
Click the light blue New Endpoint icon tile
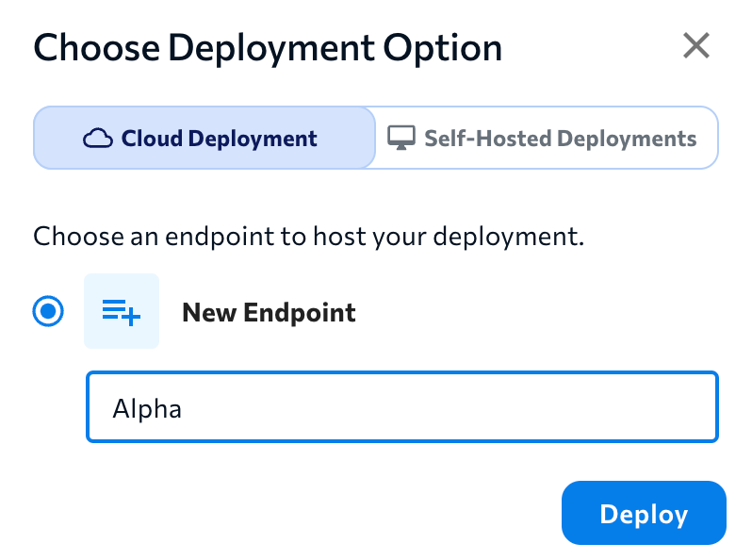122,312
